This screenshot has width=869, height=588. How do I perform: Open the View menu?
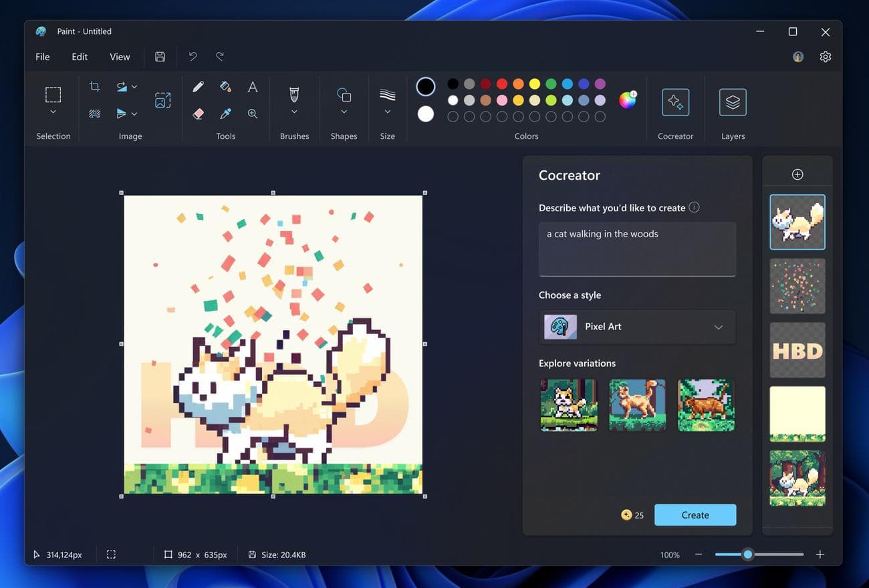(120, 57)
